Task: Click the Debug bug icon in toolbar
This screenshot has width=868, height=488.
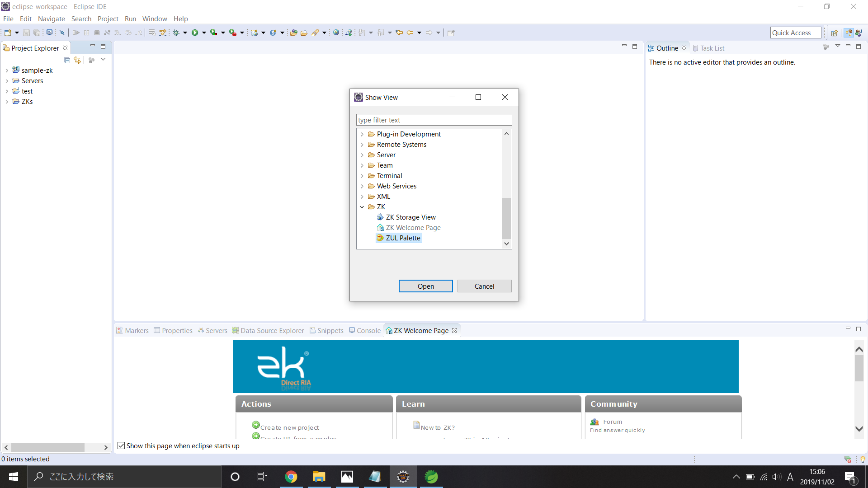Action: 176,33
